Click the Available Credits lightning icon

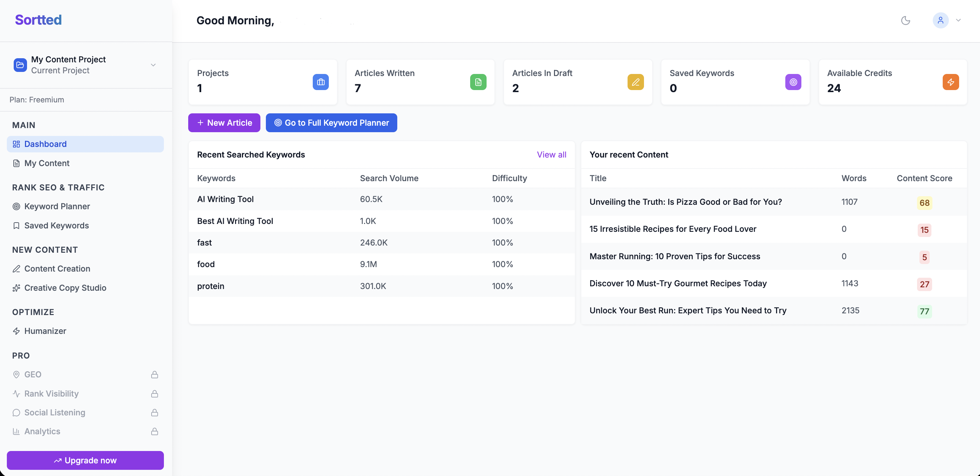951,82
